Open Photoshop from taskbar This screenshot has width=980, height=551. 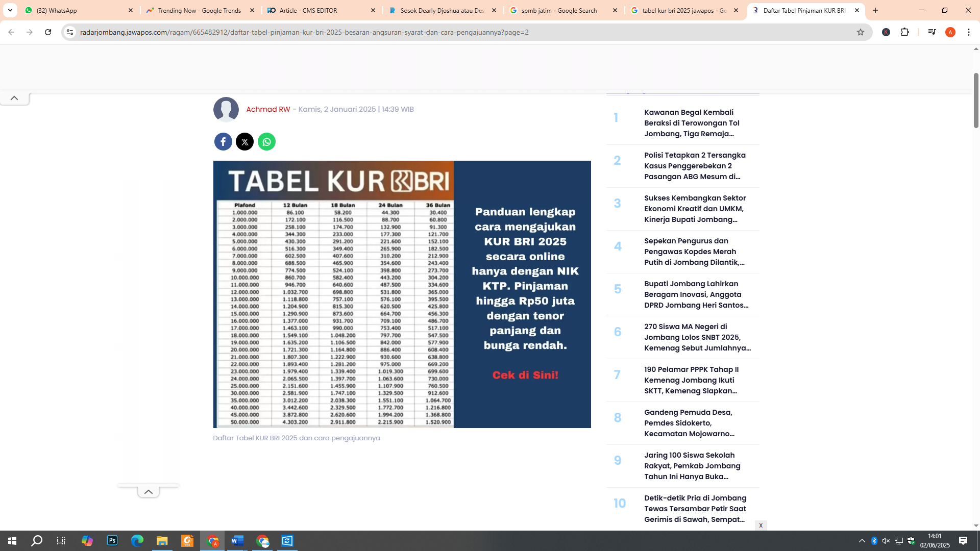click(112, 541)
